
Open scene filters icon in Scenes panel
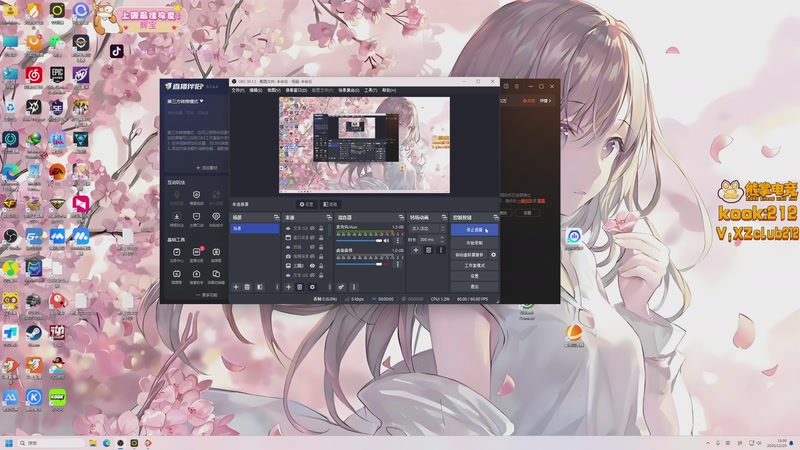tap(260, 287)
